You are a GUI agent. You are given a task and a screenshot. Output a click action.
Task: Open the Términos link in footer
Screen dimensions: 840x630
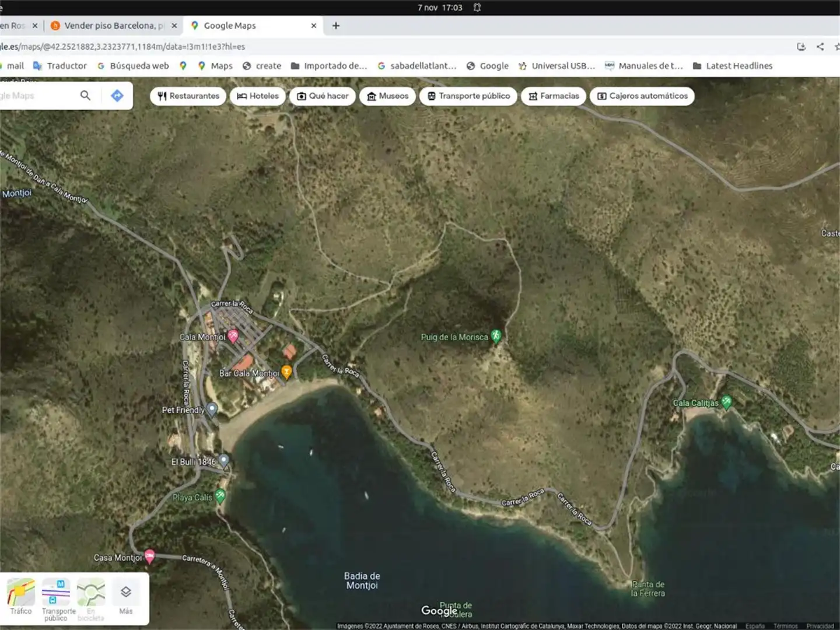tap(785, 626)
